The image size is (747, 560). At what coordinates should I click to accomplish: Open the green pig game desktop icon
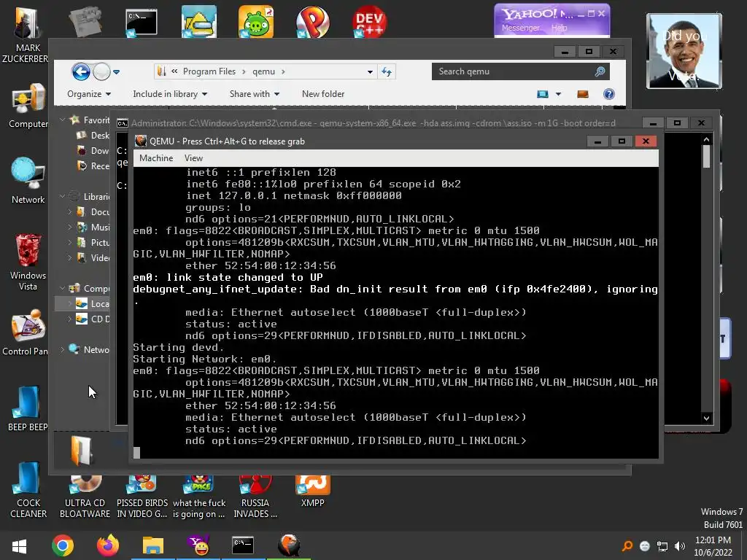[x=256, y=21]
